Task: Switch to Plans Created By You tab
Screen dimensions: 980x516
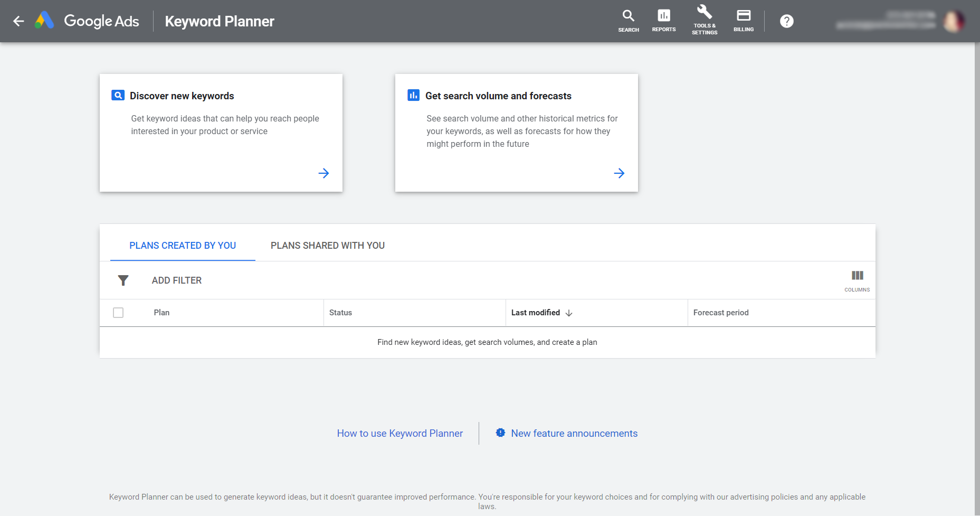Action: [183, 246]
